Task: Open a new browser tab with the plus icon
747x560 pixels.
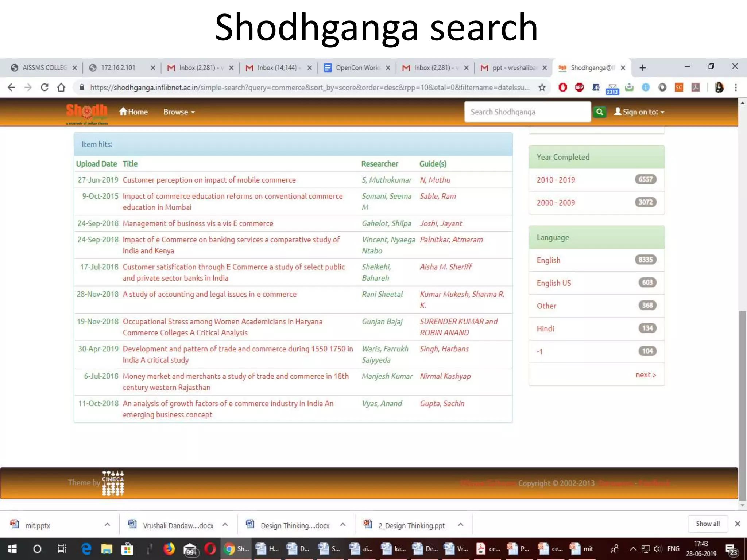Action: 643,68
